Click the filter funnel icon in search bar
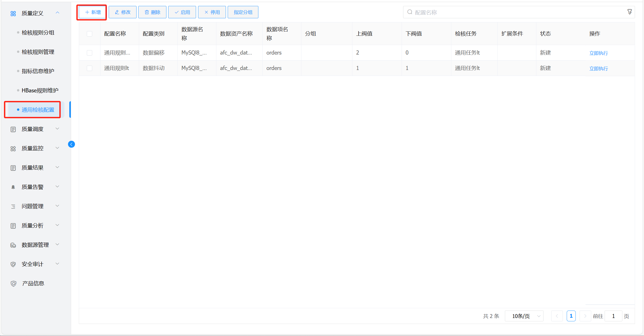644x336 pixels. pos(629,12)
